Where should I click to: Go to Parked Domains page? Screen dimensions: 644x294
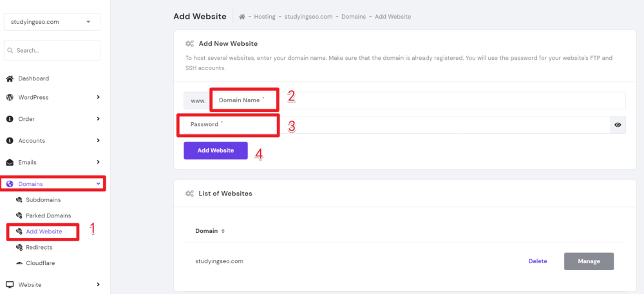pos(48,216)
